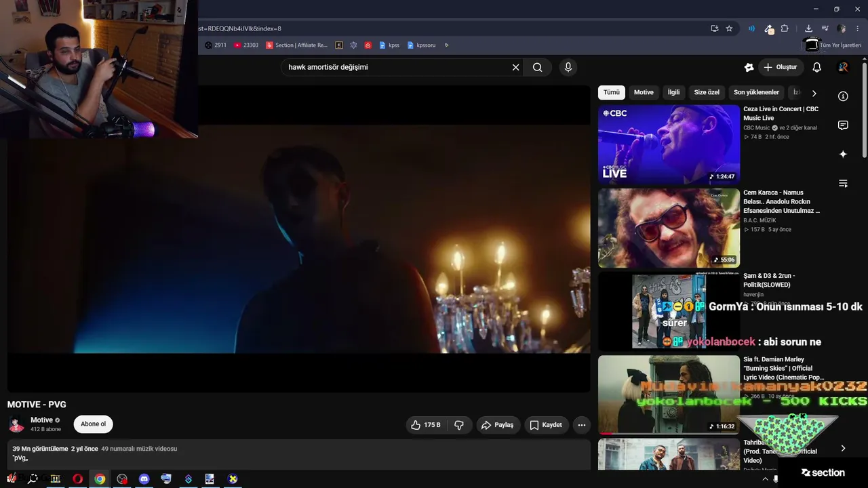Click the MOTIVE - PVG video player
Screen dimensions: 868x488
click(x=299, y=239)
